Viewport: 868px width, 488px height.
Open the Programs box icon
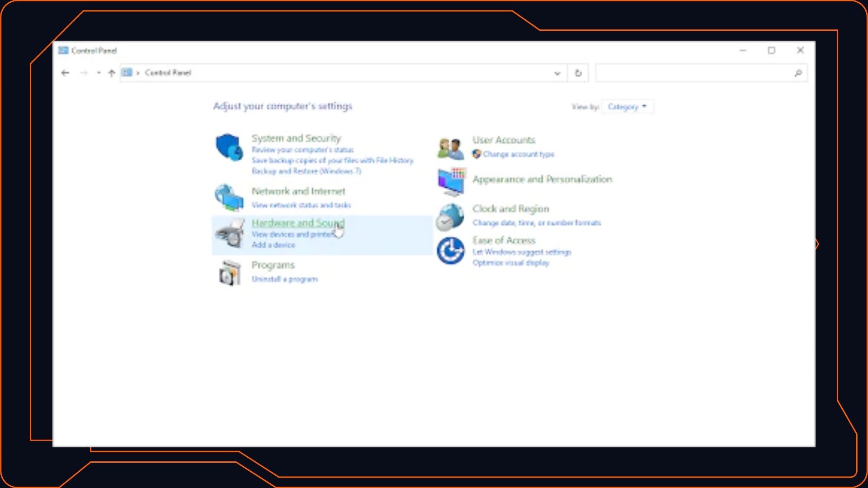230,272
